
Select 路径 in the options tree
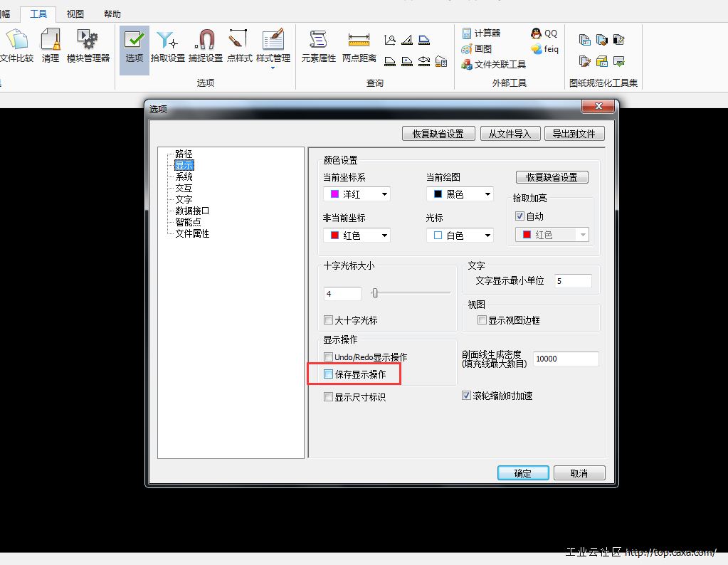point(184,154)
